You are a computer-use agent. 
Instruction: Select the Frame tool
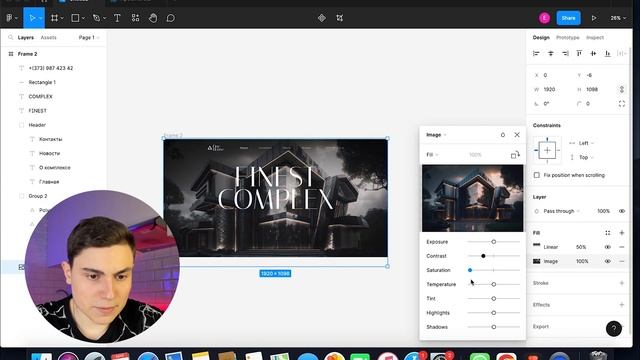54,18
